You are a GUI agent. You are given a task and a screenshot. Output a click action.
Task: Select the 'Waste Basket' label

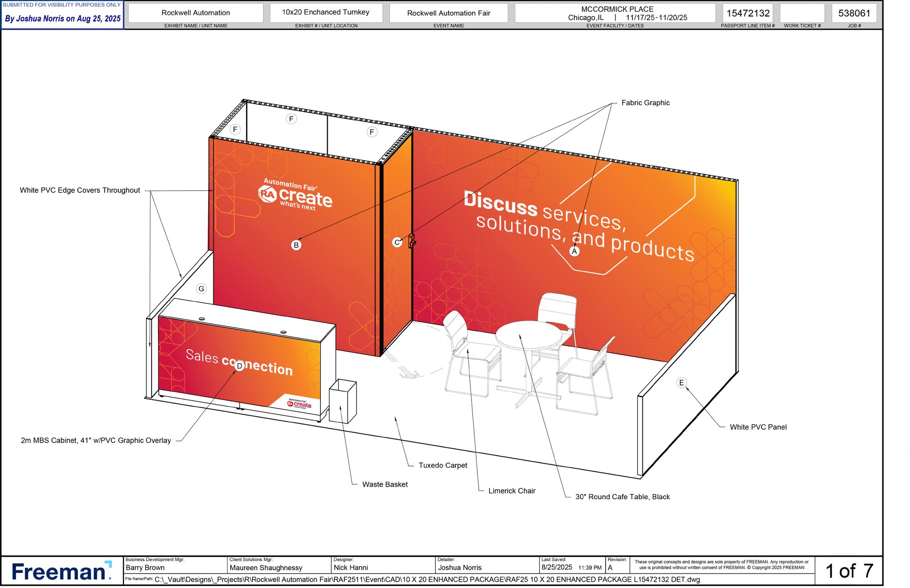pos(385,484)
